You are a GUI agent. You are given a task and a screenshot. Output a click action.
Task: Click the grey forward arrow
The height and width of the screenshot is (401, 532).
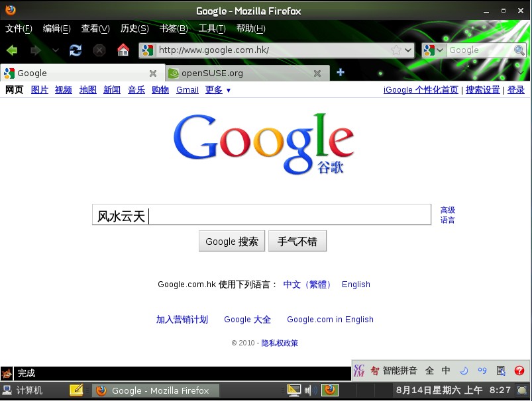point(36,50)
